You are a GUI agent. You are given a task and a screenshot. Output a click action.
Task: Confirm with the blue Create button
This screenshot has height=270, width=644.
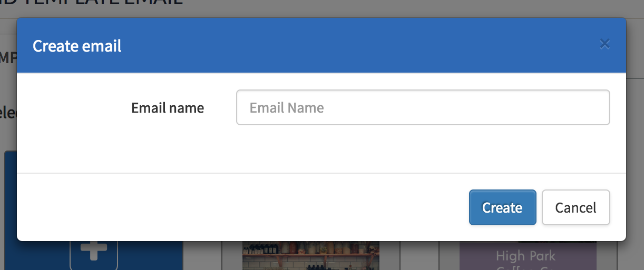pyautogui.click(x=502, y=207)
